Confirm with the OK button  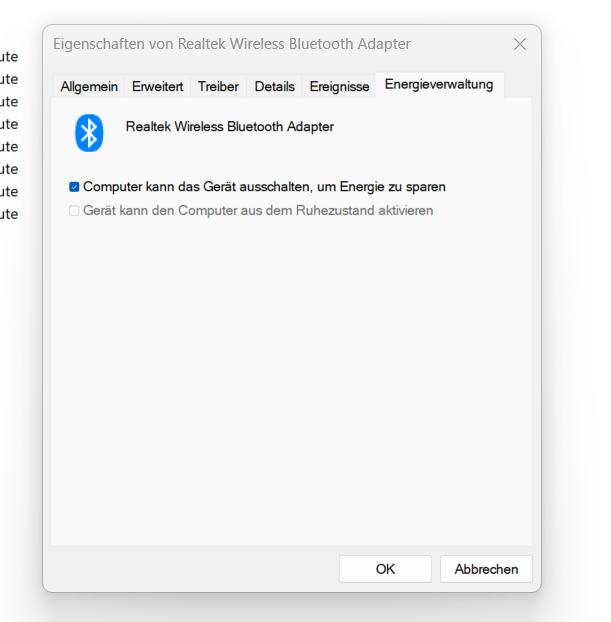coord(385,569)
